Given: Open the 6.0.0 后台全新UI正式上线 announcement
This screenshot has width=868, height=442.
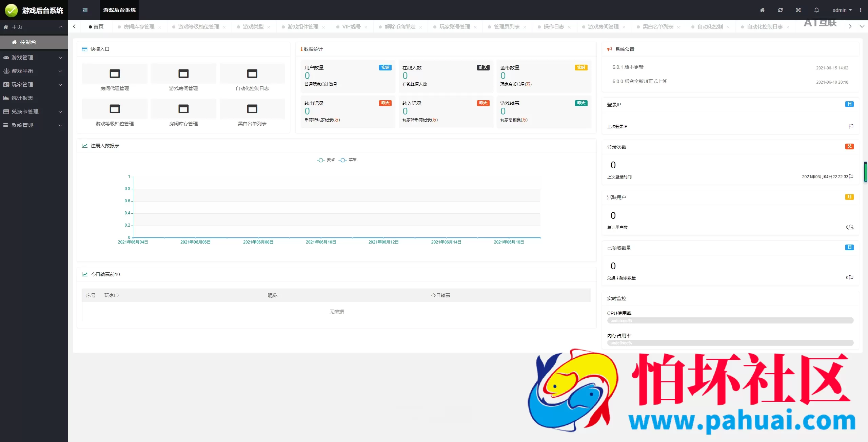Looking at the screenshot, I should (x=640, y=81).
